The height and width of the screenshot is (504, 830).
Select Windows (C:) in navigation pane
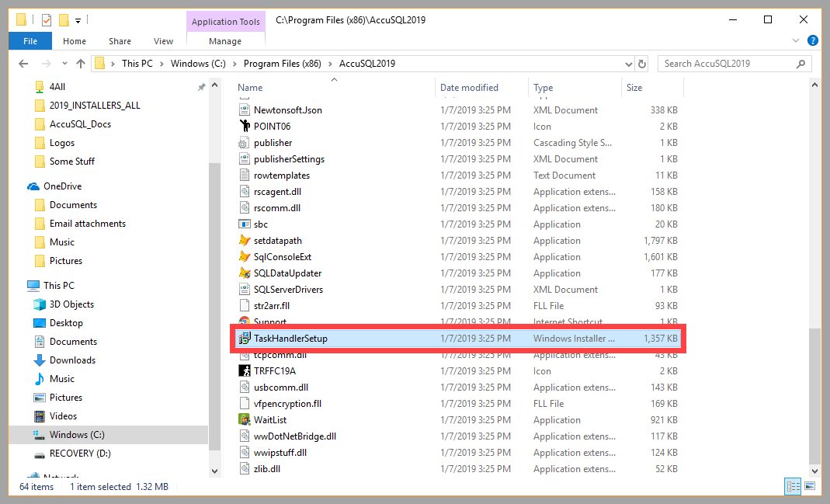click(x=77, y=435)
